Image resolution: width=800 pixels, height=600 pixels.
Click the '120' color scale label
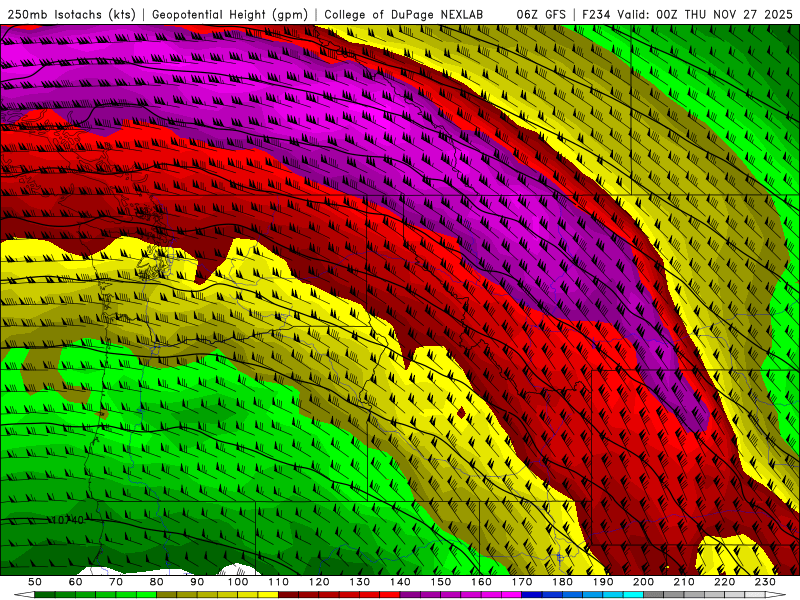coord(319,582)
